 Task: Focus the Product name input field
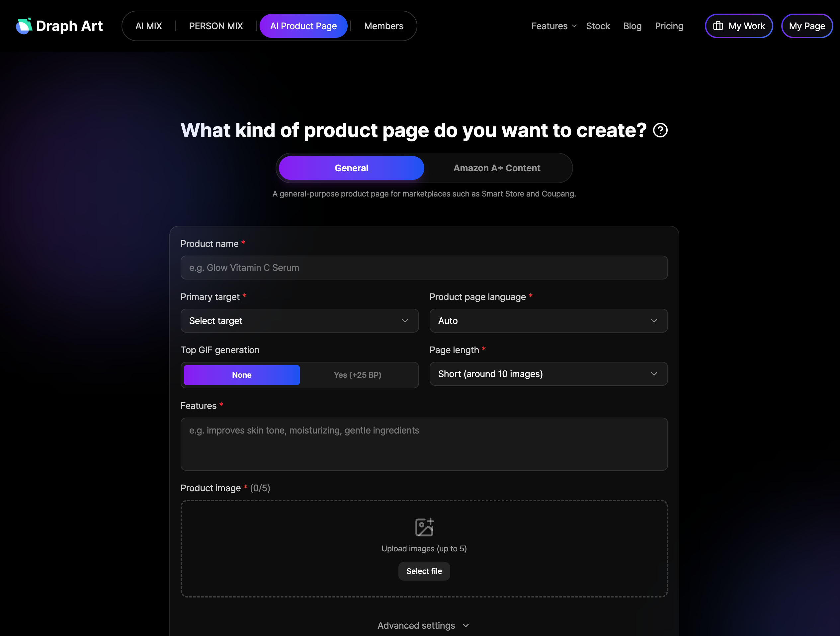pyautogui.click(x=424, y=268)
